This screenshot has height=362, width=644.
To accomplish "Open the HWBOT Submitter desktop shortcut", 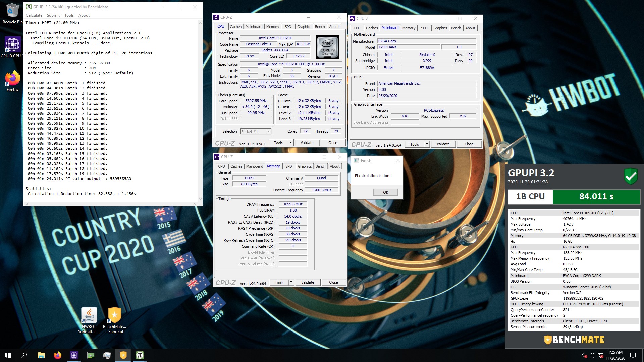I will [89, 320].
